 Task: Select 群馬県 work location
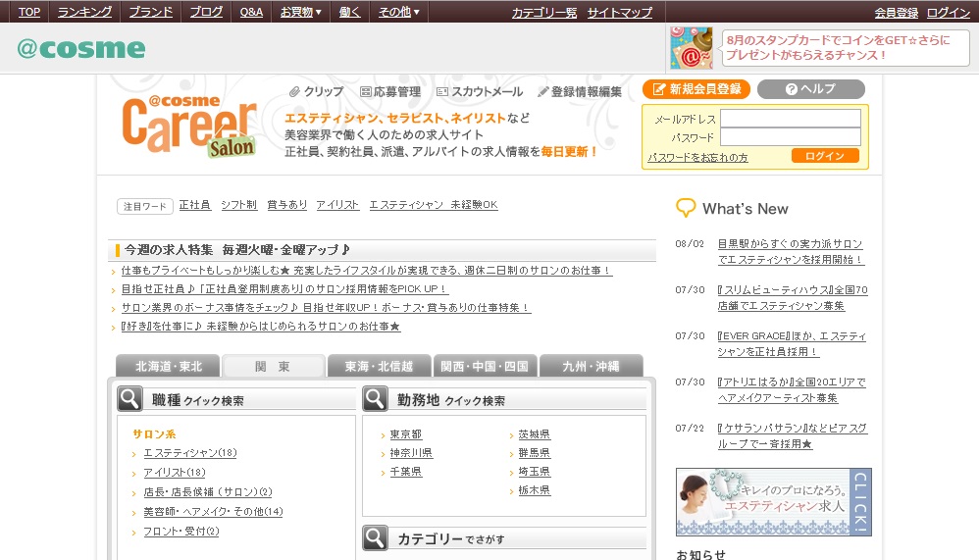[x=535, y=453]
